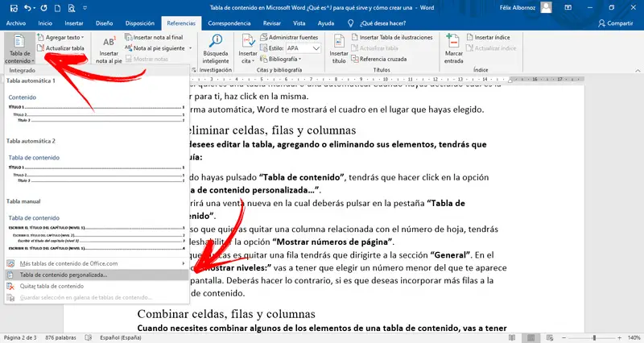
Task: Click the 876 palabras word count
Action: tap(60, 337)
